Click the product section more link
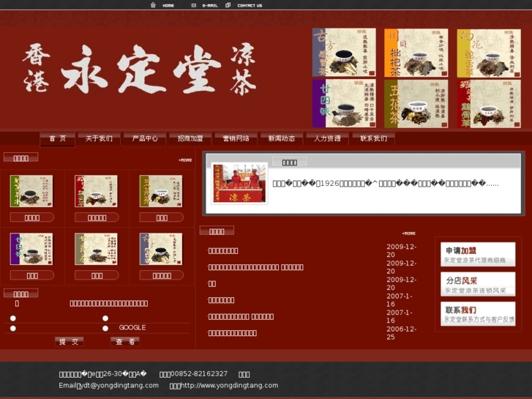 pos(185,160)
